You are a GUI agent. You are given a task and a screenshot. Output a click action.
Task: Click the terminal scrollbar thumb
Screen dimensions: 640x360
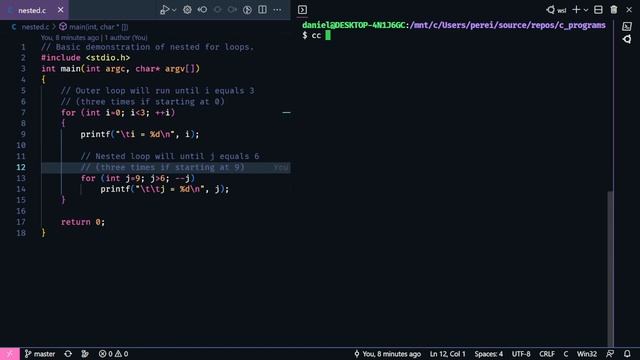coord(610,268)
